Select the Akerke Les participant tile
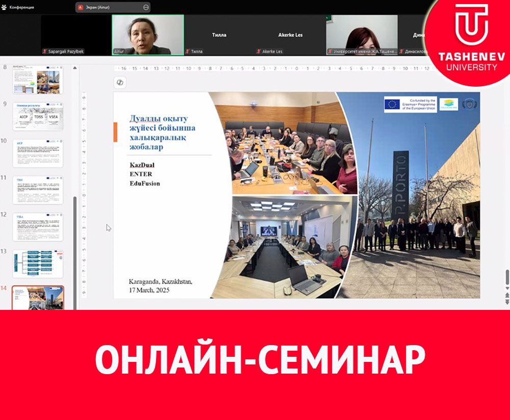Image resolution: width=510 pixels, height=420 pixels. pos(290,35)
